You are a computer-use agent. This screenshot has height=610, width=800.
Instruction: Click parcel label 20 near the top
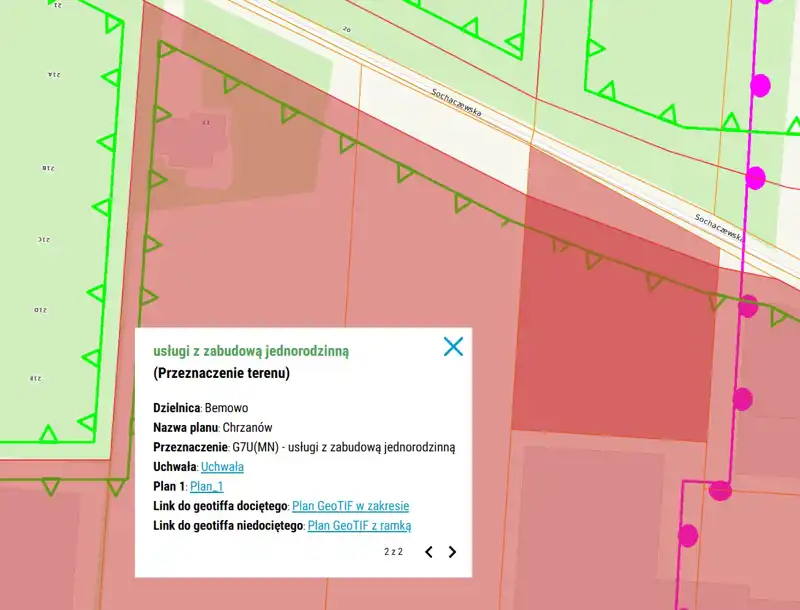pyautogui.click(x=347, y=29)
